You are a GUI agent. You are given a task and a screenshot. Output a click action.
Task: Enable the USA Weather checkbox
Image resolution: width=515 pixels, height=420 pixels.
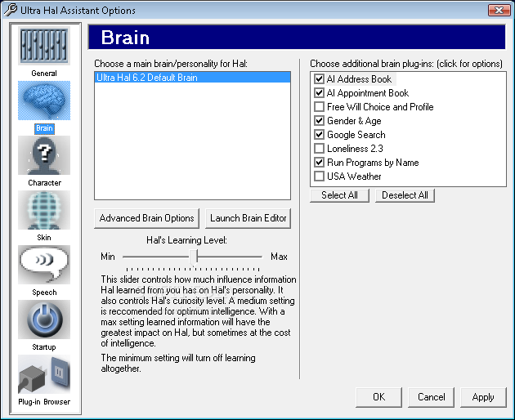pos(319,176)
